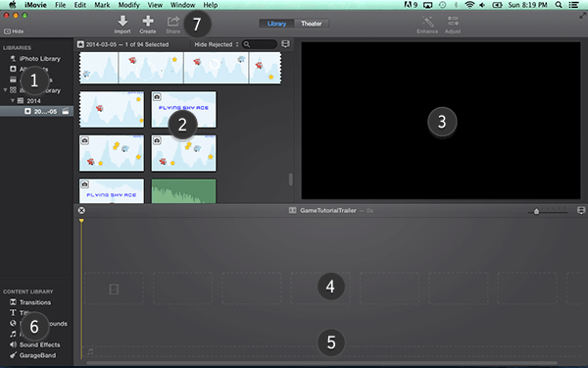Click the Spotlight search icon
This screenshot has height=368, width=588.
559,5
